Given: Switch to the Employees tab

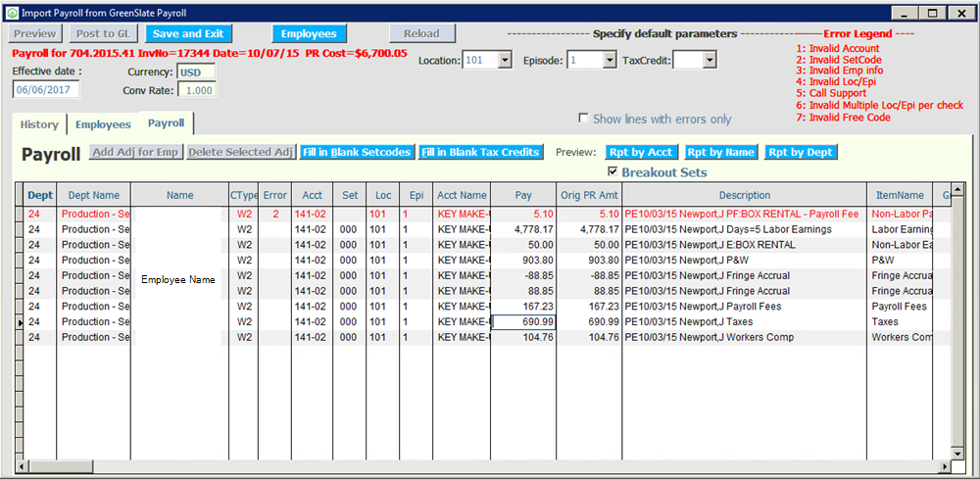Looking at the screenshot, I should (x=103, y=124).
